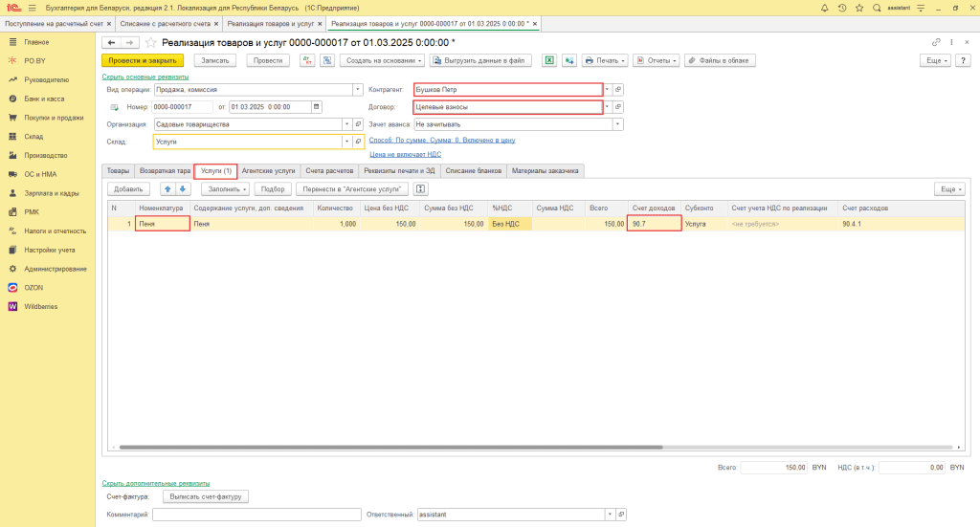Image resolution: width=980 pixels, height=527 pixels.
Task: Click Выписать счет-фактуру button
Action: [206, 497]
